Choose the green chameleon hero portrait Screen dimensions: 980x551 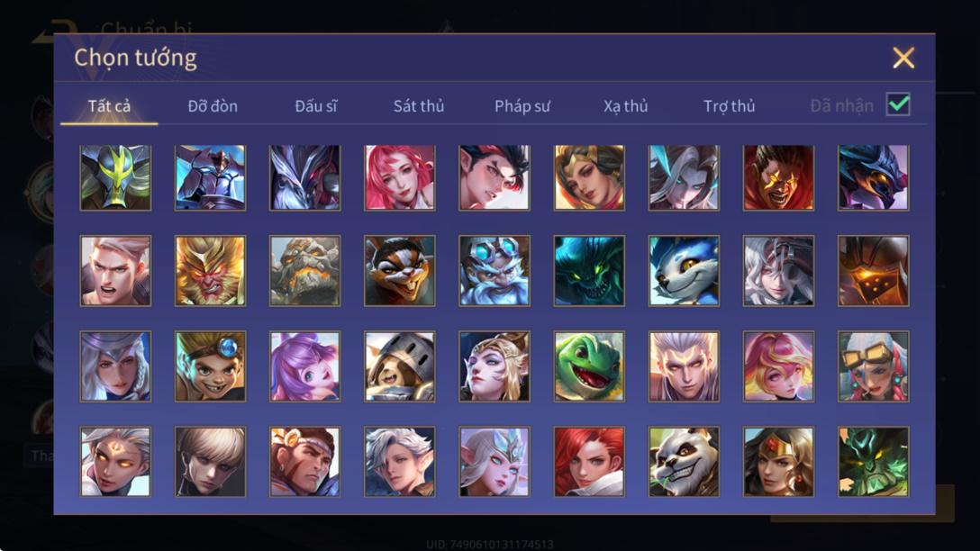589,366
